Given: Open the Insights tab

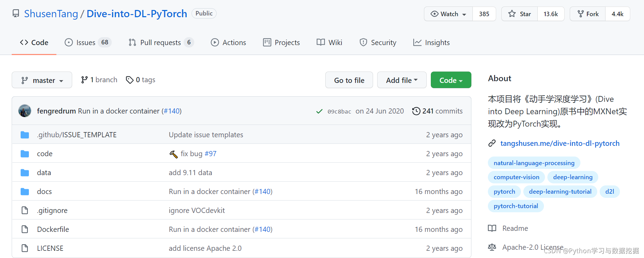Looking at the screenshot, I should 432,42.
